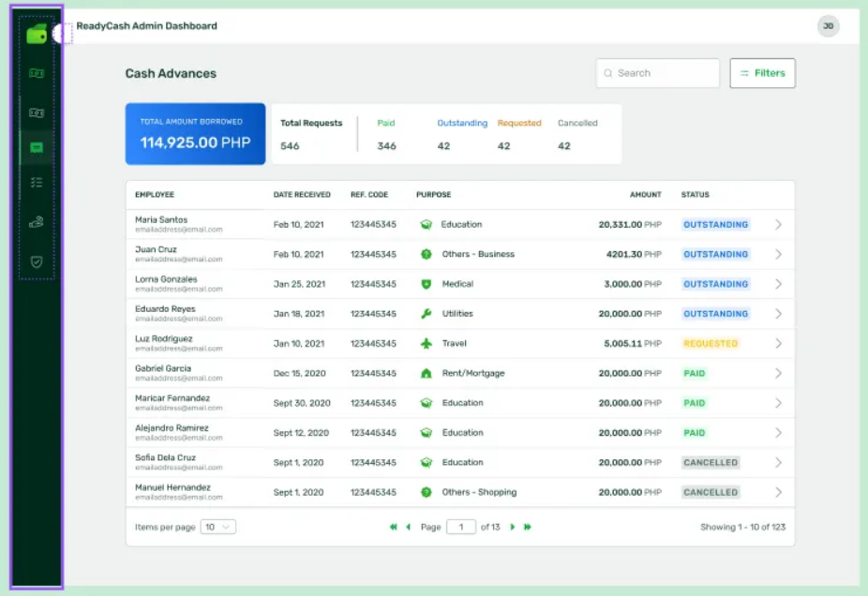Click the Total Amount Borrowed card
Image resolution: width=868 pixels, height=596 pixels.
(x=195, y=134)
